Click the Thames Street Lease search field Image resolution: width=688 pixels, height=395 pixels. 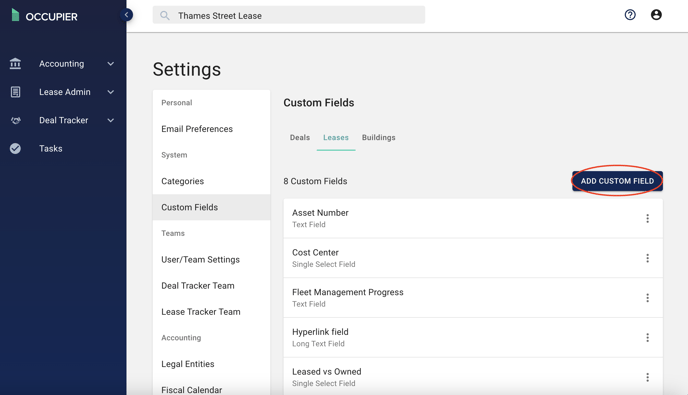click(289, 15)
